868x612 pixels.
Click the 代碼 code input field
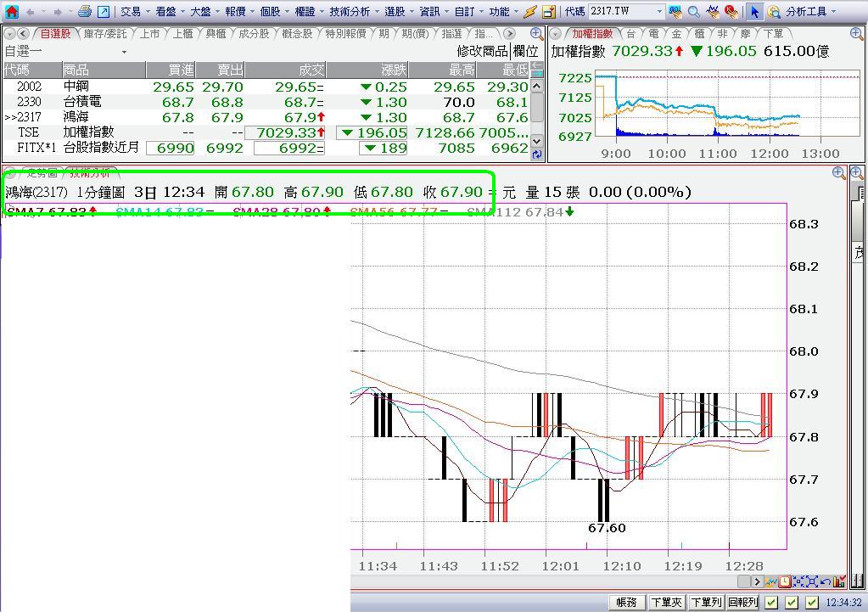coord(621,11)
